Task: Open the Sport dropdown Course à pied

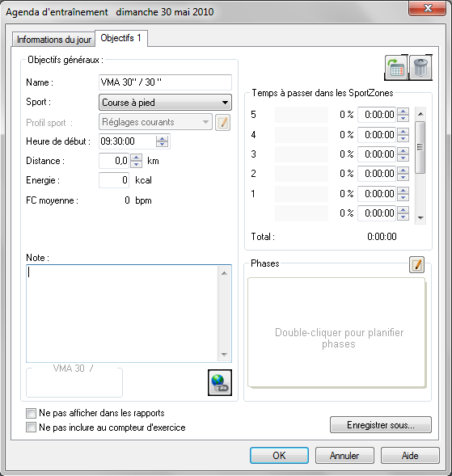Action: pyautogui.click(x=165, y=103)
